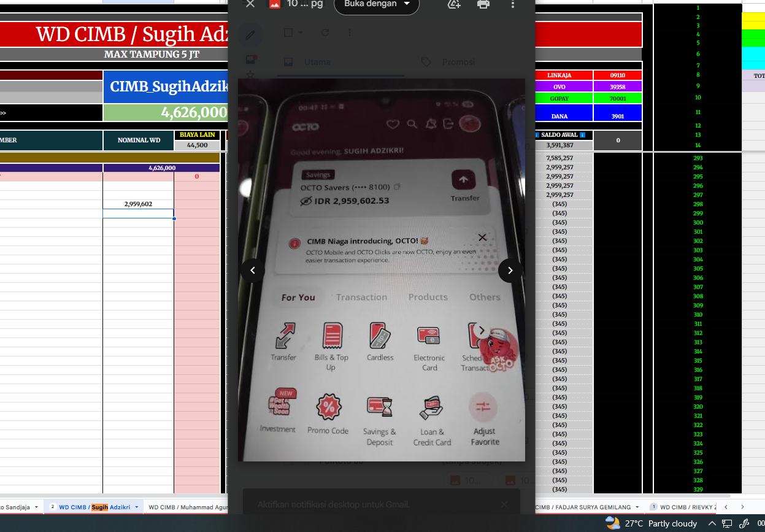Viewport: 765px width, 532px height.
Task: Open the taskbar weather widget 27°C Partly cloudy
Action: pos(652,523)
